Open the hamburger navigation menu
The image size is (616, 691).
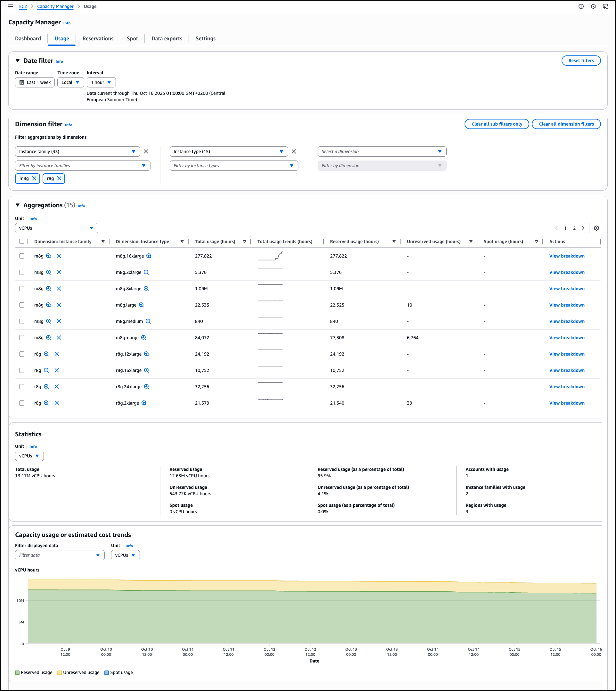pos(11,6)
